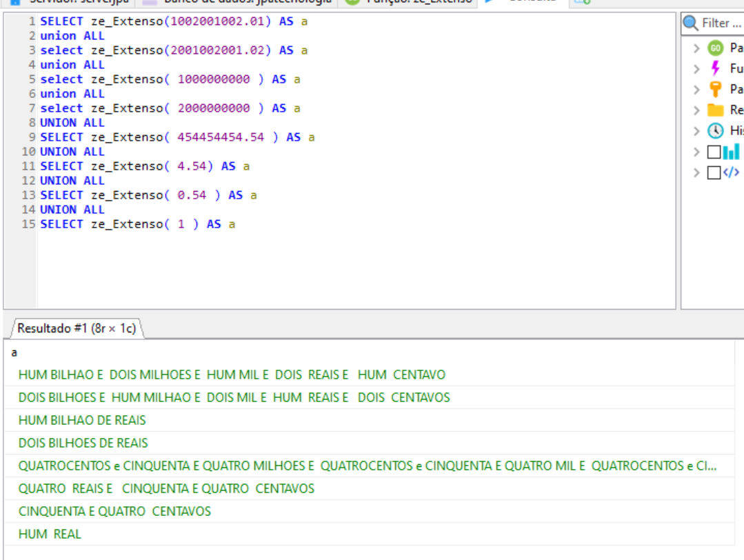Expand the node with the orange key icon
The width and height of the screenshot is (744, 560).
coord(696,90)
